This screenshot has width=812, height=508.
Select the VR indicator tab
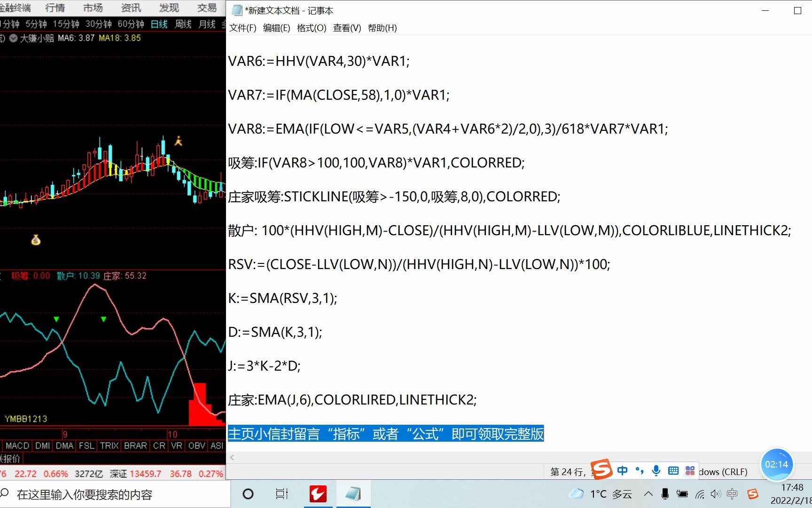[177, 445]
